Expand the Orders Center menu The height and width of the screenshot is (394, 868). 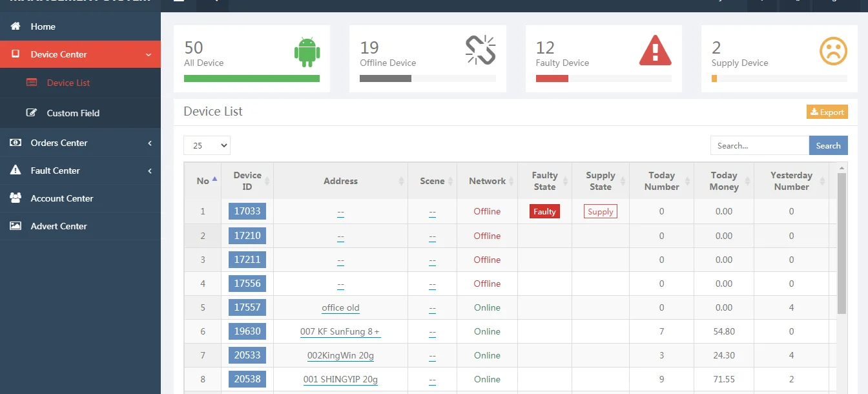80,143
